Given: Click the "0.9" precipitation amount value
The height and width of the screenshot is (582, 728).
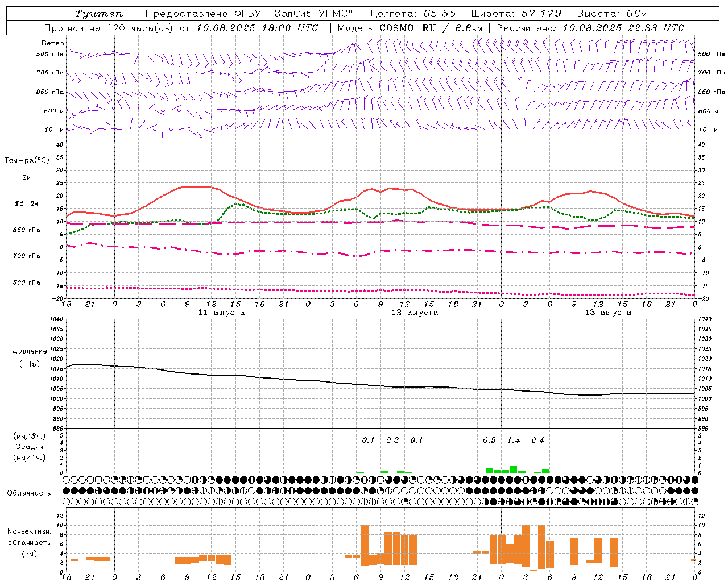Looking at the screenshot, I should [x=489, y=440].
